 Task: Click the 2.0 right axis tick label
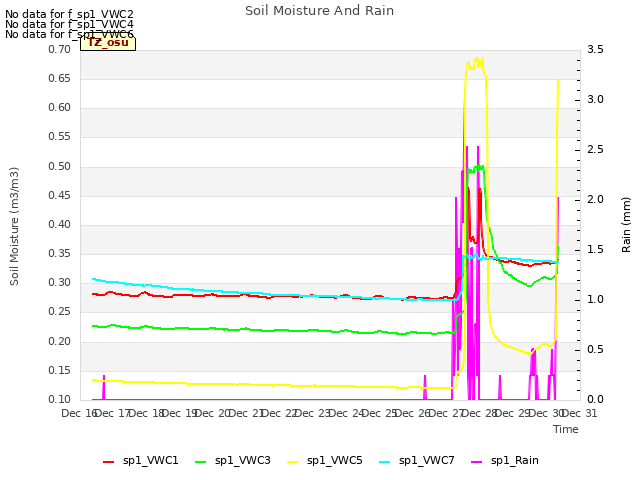pyautogui.click(x=596, y=199)
